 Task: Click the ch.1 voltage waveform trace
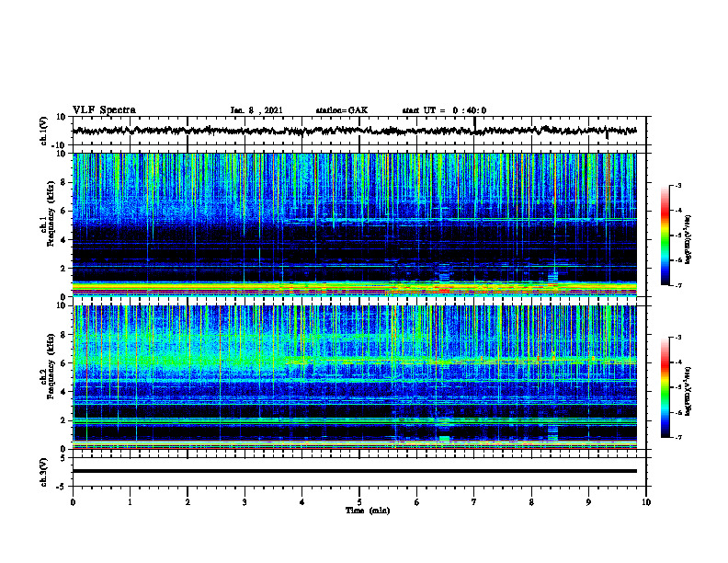tap(355, 131)
